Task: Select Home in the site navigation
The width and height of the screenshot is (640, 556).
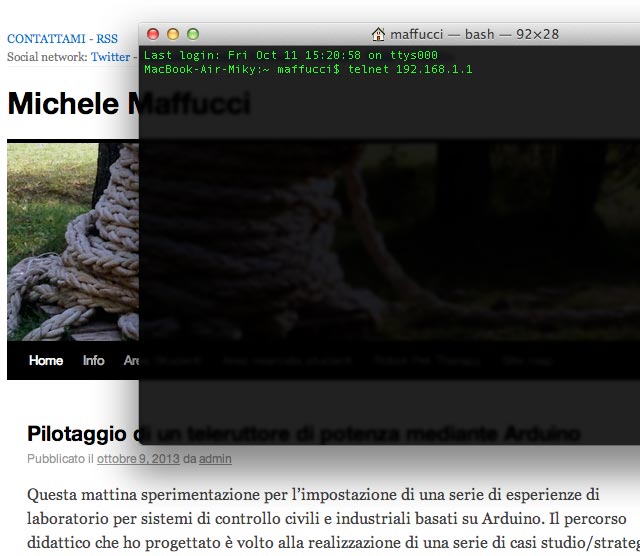Action: pyautogui.click(x=46, y=361)
